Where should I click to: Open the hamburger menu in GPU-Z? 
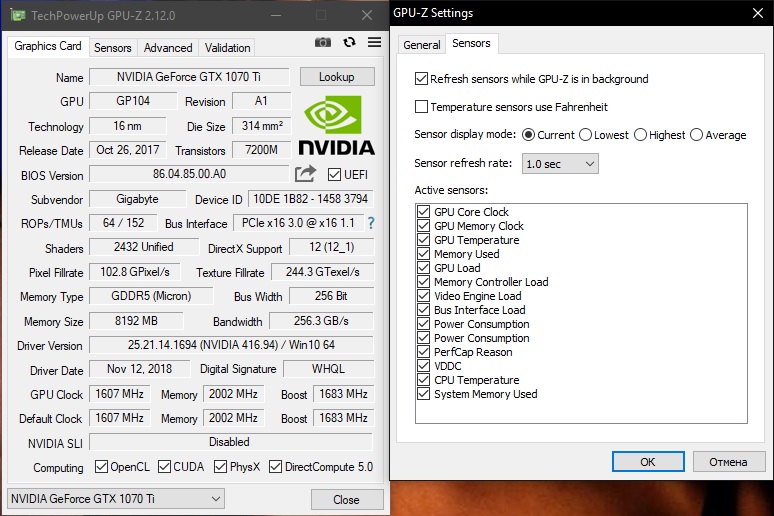[374, 42]
